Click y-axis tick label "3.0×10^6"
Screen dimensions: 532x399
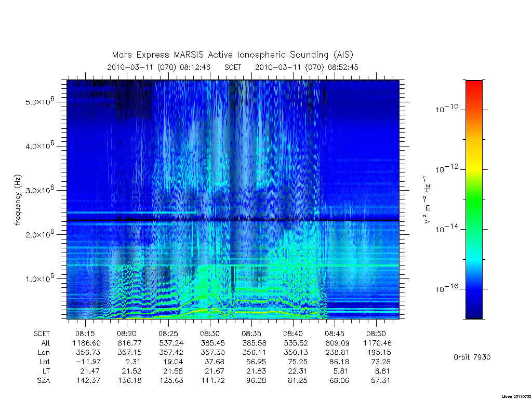(39, 189)
